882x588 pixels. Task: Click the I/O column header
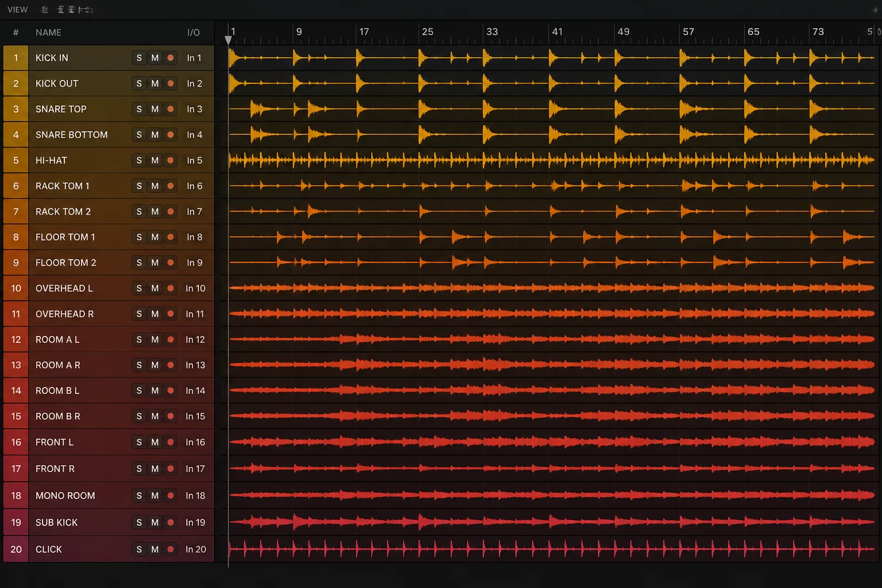point(194,33)
